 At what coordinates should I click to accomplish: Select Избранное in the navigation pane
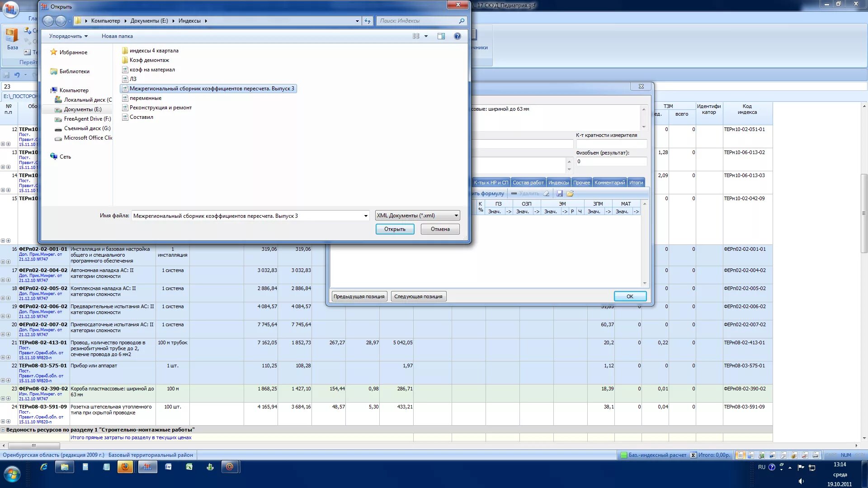click(x=69, y=52)
